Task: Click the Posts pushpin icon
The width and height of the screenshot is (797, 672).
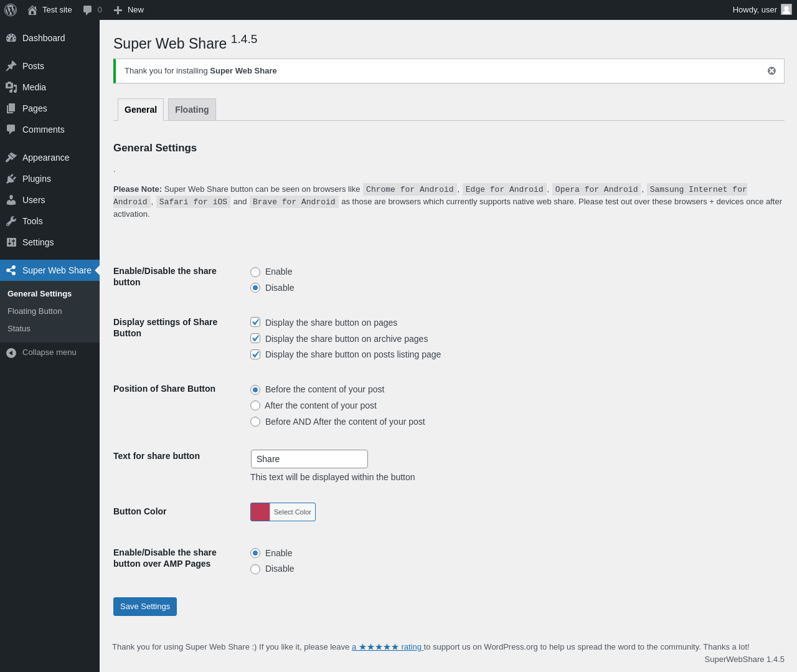Action: pyautogui.click(x=11, y=66)
